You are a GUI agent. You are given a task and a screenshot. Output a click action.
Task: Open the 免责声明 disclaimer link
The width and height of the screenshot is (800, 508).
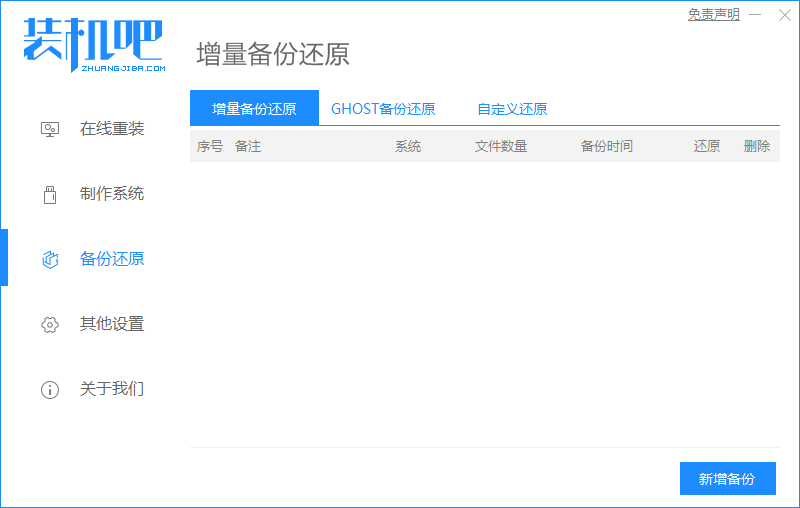click(714, 15)
